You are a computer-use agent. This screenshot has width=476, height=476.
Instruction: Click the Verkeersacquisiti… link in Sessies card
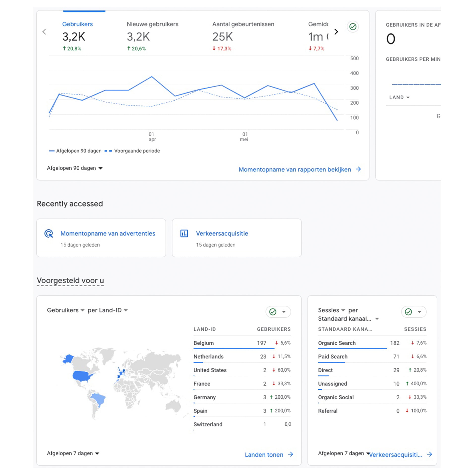pos(396,454)
